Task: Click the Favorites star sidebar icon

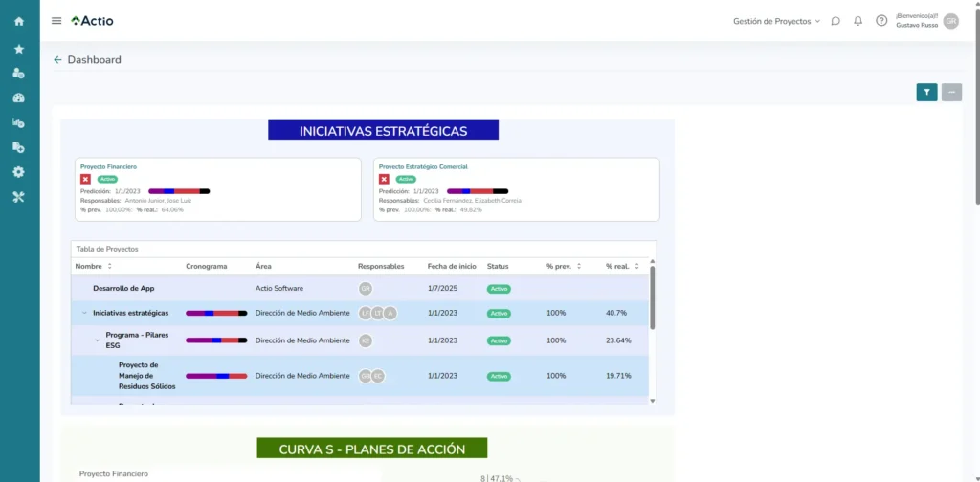Action: (x=19, y=49)
